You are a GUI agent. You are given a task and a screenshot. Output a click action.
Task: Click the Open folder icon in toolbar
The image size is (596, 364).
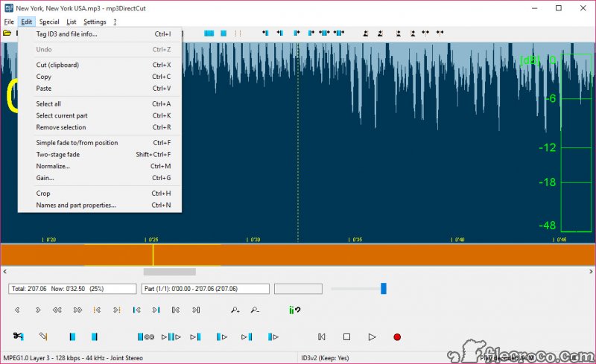(7, 33)
